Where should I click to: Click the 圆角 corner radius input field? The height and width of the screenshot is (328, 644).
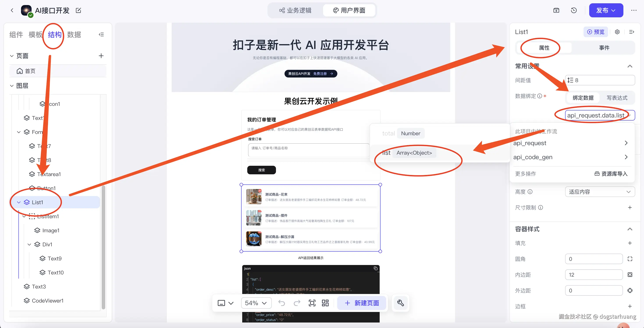594,259
